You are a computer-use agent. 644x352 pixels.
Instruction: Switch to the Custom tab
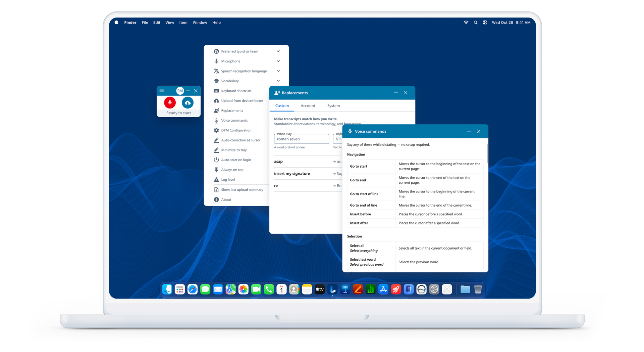tap(282, 106)
